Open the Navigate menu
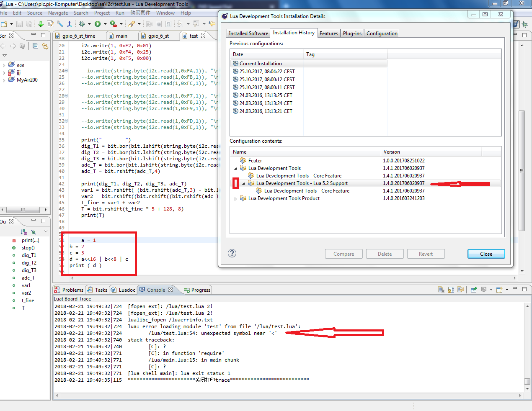The height and width of the screenshot is (411, 532). point(58,13)
